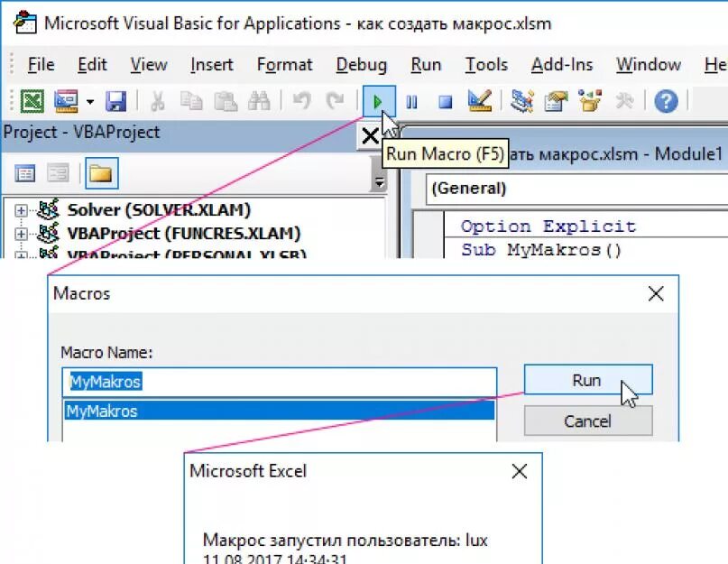
Task: Open the Tools menu
Action: 486,65
